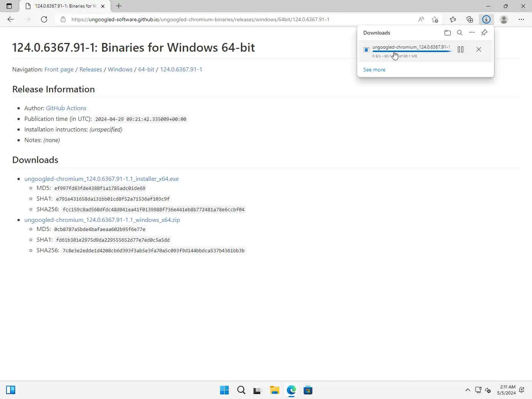Click the installer SHA1 hash e791e431658da131bb01cd8f52a71536af103c9f

(113, 199)
